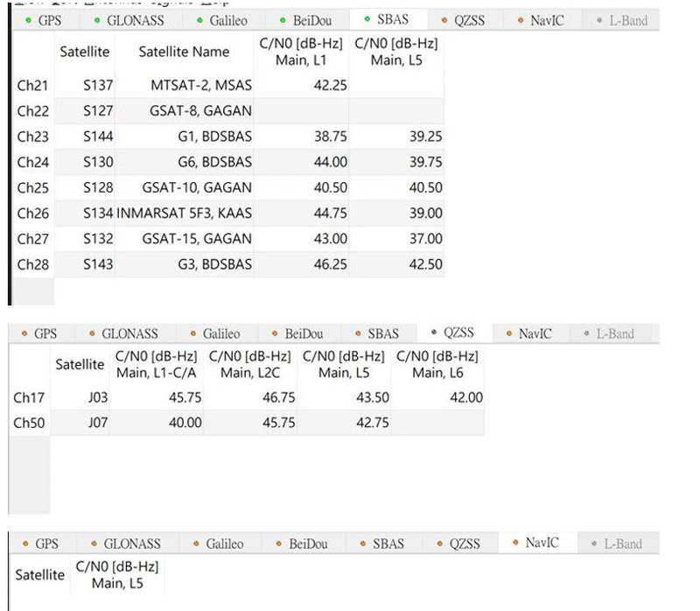This screenshot has height=611, width=700.
Task: Open BeiDou tab above the SBAS table
Action: point(307,20)
